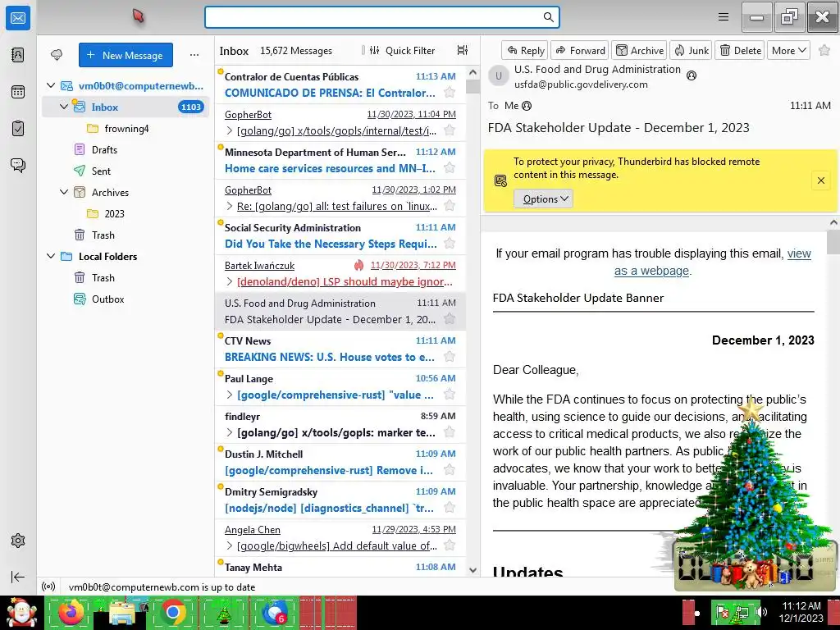Dismiss the remote content notification

(x=820, y=180)
